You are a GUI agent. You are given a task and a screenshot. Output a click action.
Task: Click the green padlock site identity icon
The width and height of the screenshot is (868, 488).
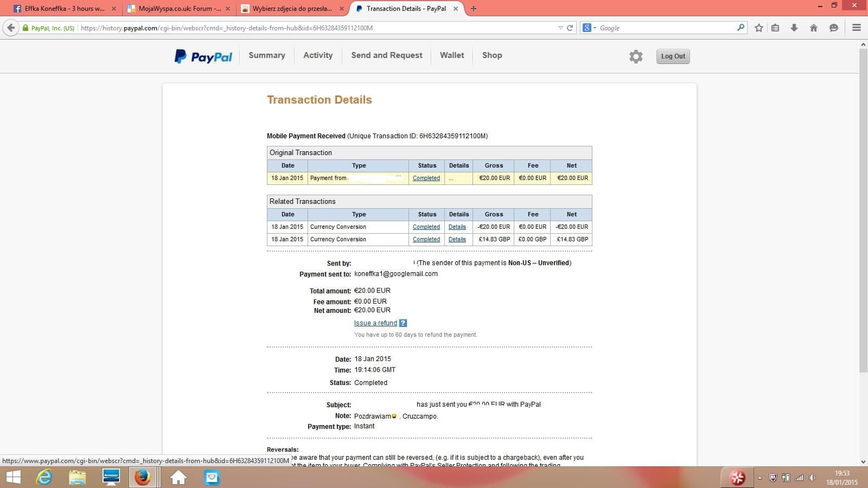tap(25, 28)
